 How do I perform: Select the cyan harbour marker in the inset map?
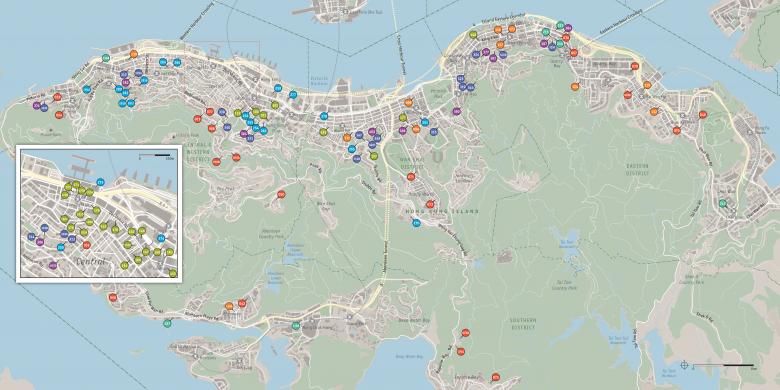coord(100,183)
